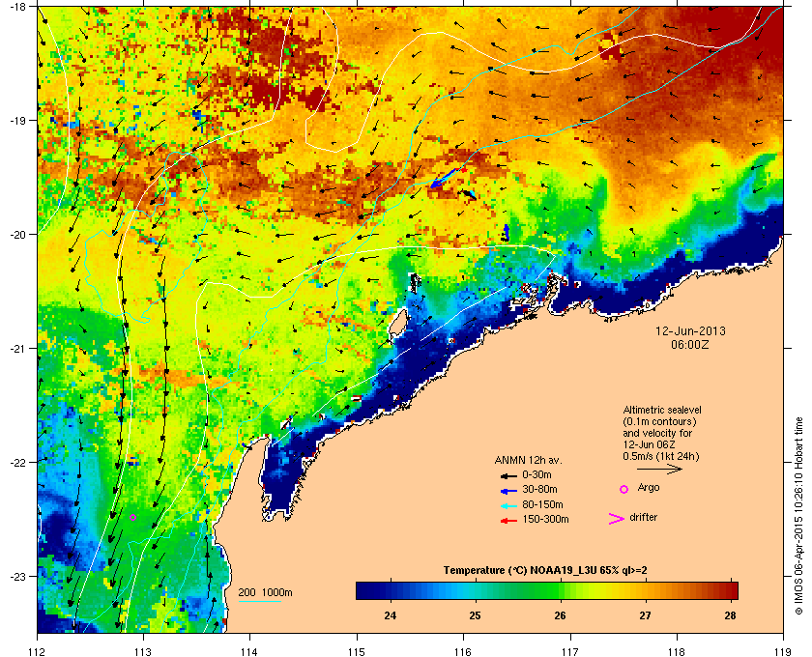The image size is (812, 657).
Task: Click the latitude axis label '-22'
Action: coord(17,462)
